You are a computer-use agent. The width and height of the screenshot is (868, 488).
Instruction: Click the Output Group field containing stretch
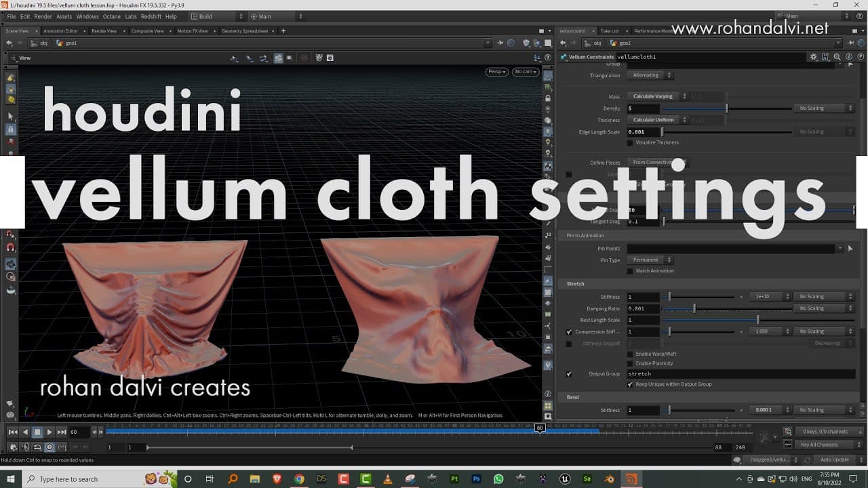[741, 374]
